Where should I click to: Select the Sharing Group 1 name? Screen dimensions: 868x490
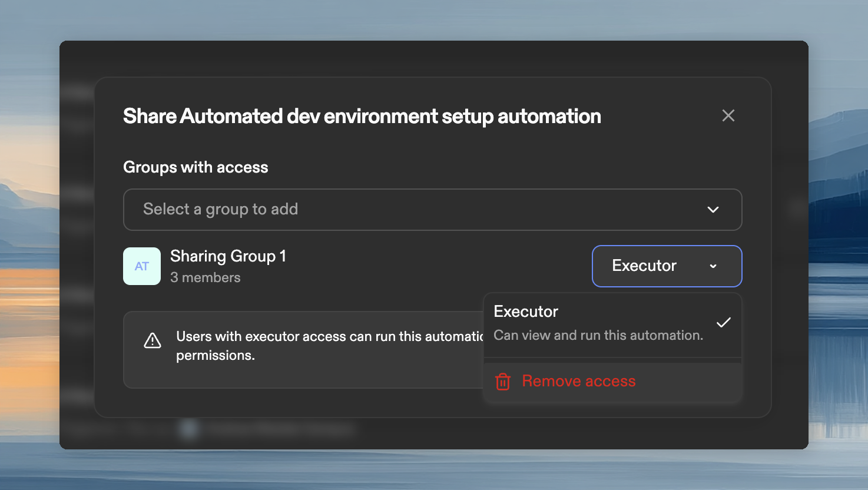tap(228, 256)
